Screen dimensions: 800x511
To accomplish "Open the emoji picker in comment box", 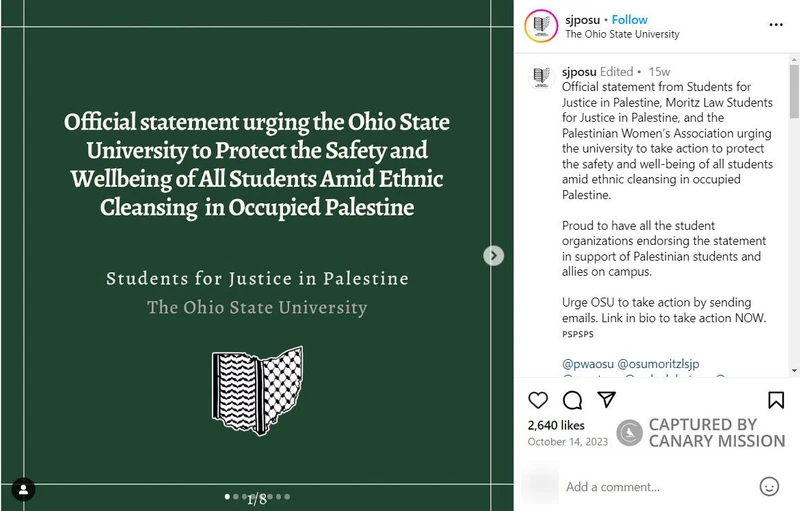I will click(x=769, y=486).
